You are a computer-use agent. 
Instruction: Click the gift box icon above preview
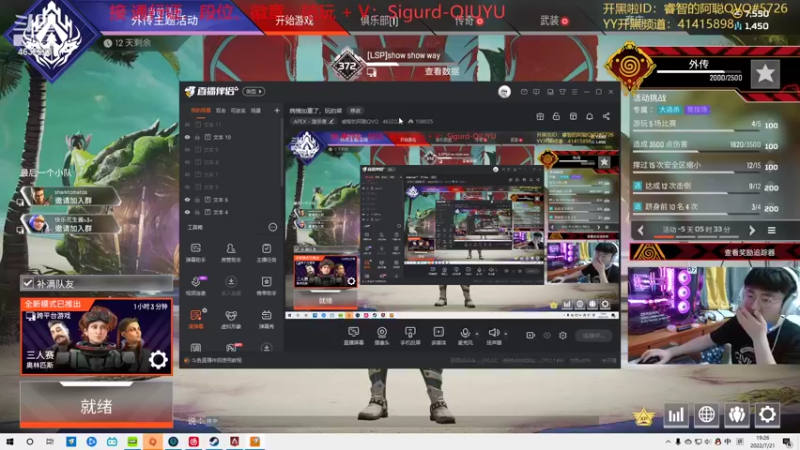tap(540, 116)
